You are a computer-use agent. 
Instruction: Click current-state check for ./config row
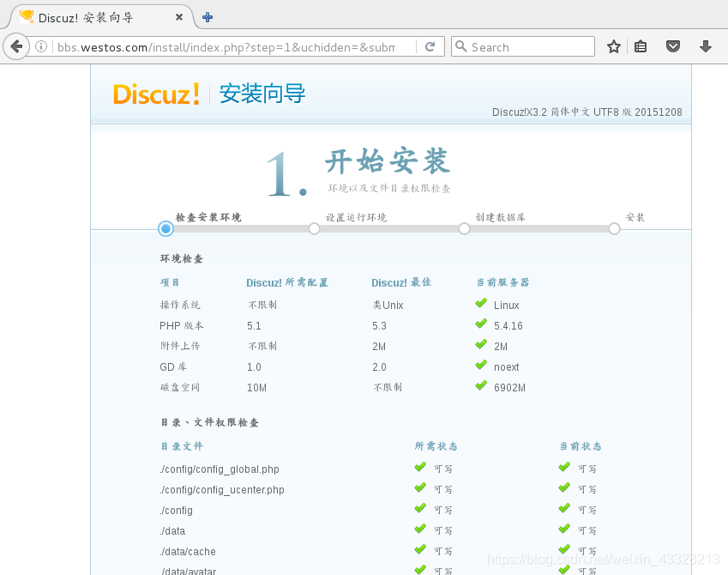(564, 508)
